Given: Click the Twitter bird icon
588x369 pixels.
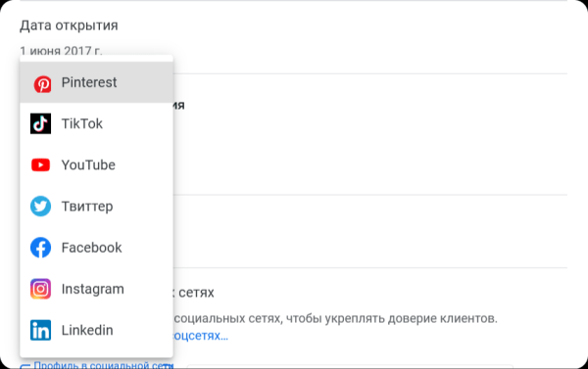Looking at the screenshot, I should coord(40,207).
